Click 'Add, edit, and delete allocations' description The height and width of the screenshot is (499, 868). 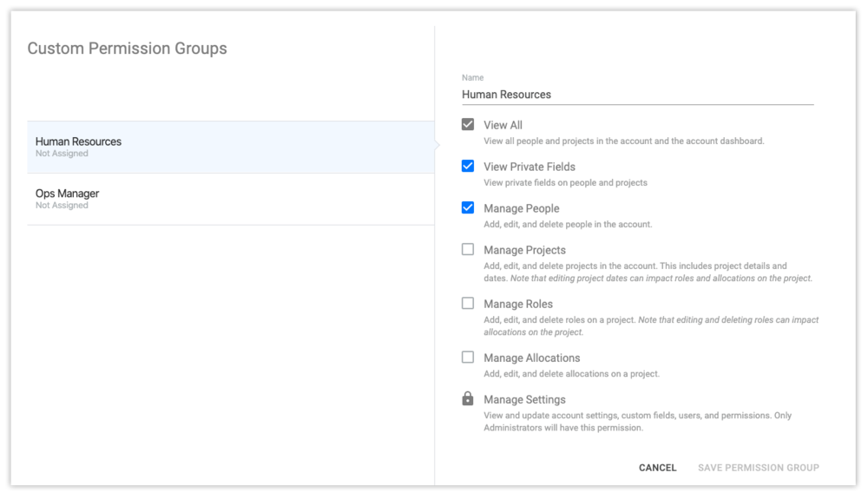click(x=572, y=374)
